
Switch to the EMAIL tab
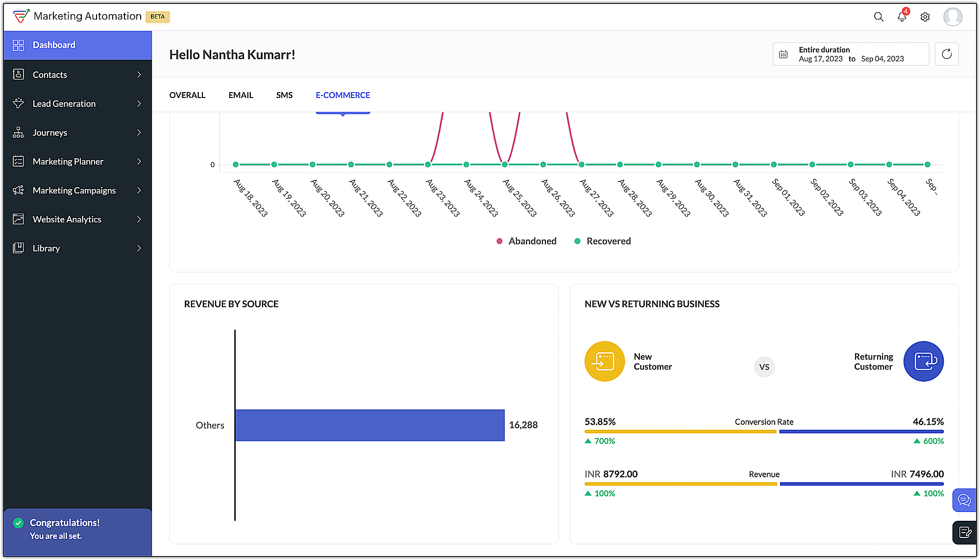pos(241,95)
